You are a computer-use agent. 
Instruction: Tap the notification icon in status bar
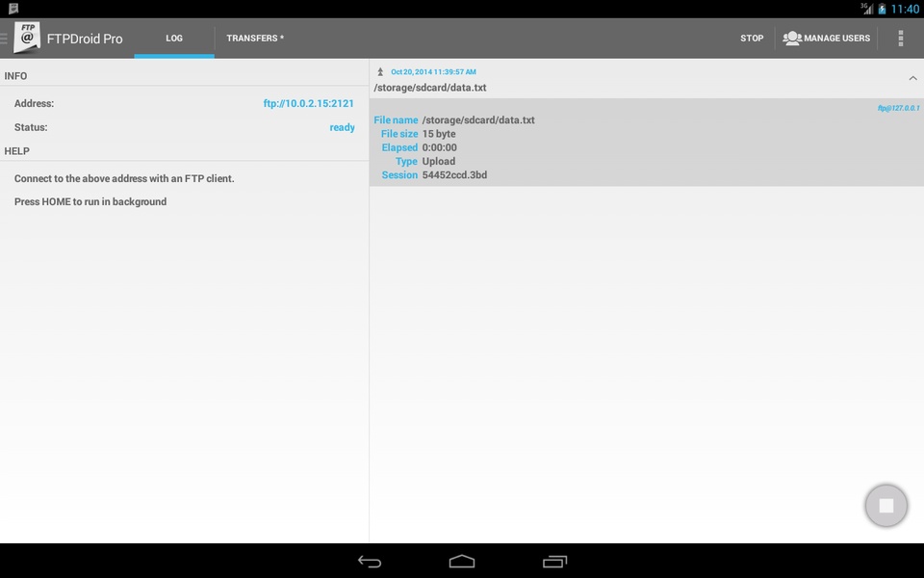coord(13,9)
